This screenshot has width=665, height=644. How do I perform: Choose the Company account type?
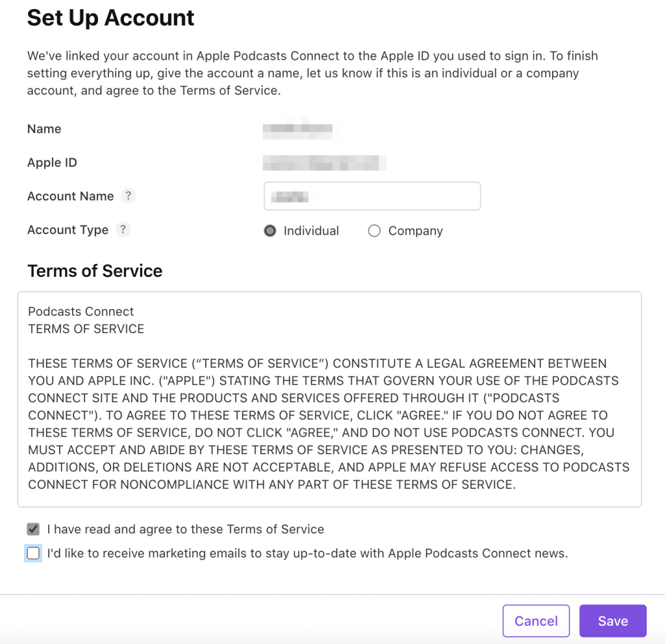pos(374,230)
